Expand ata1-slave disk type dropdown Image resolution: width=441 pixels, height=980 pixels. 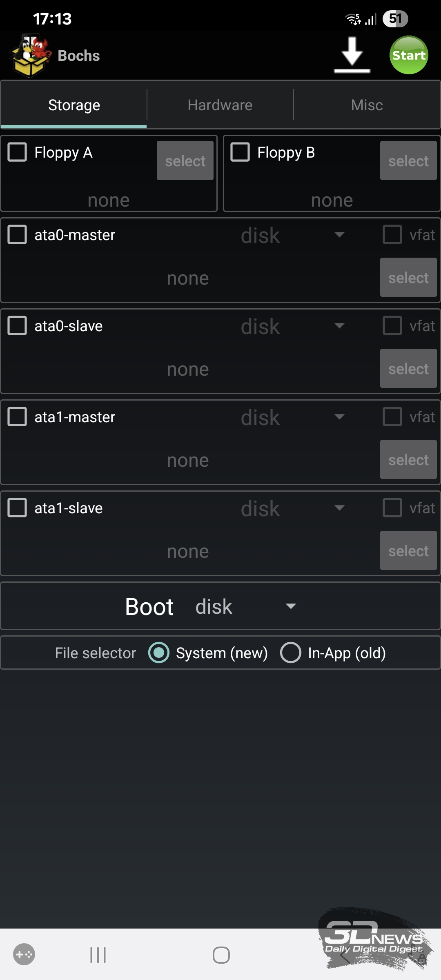pyautogui.click(x=292, y=508)
